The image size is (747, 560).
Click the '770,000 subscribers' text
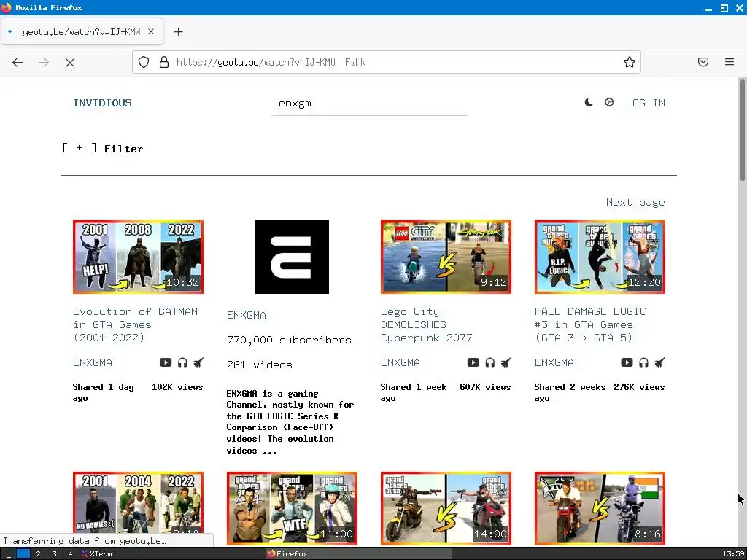point(289,340)
